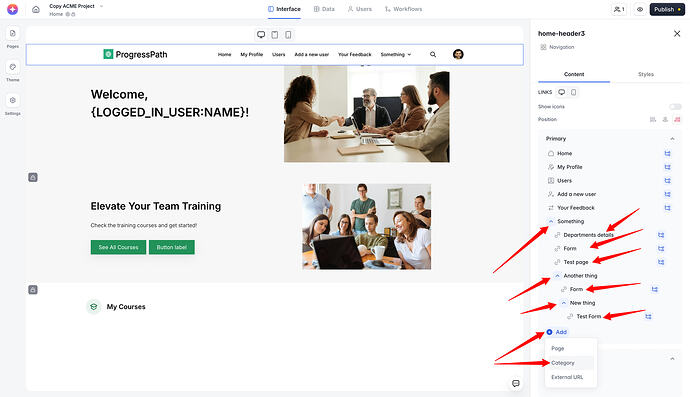Click Add a new user in page navigation
Screen dimensions: 690x397
coord(312,55)
